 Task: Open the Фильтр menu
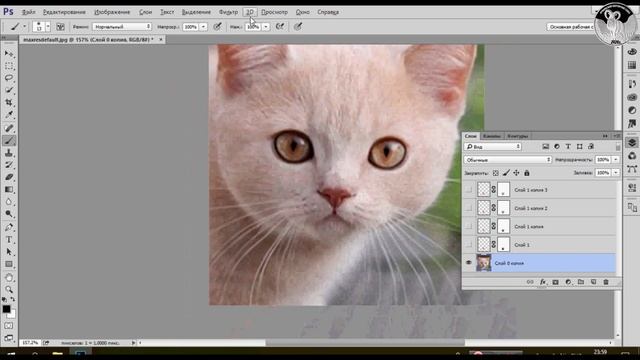228,12
